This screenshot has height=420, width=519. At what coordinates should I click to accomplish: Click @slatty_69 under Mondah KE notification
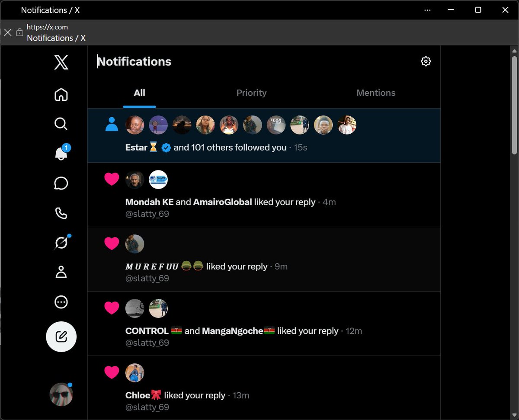[147, 214]
